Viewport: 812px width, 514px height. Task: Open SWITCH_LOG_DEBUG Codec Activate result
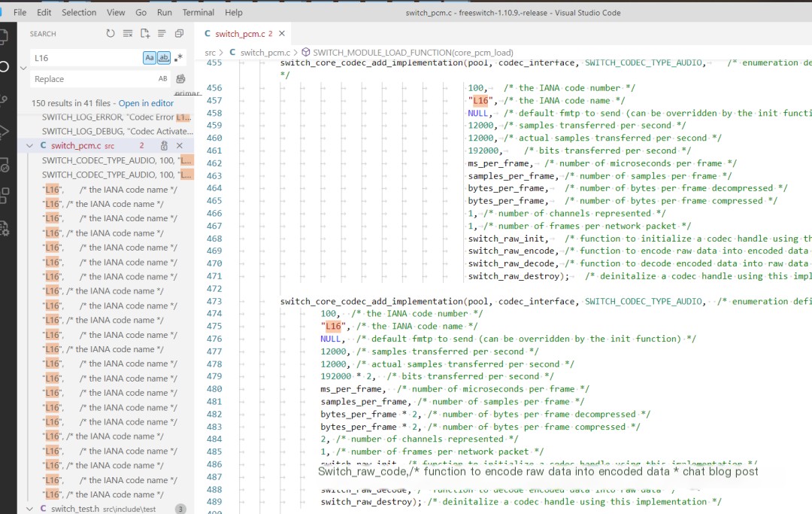(117, 132)
